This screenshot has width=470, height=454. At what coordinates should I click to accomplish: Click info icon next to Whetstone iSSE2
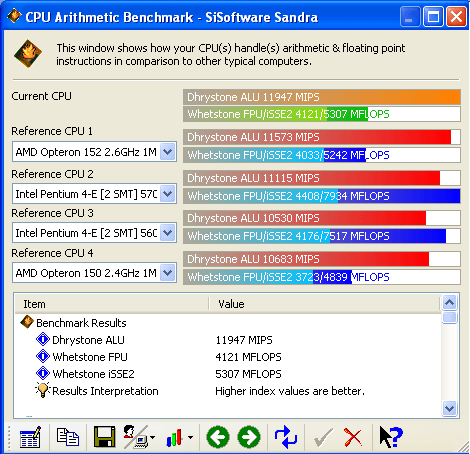43,373
